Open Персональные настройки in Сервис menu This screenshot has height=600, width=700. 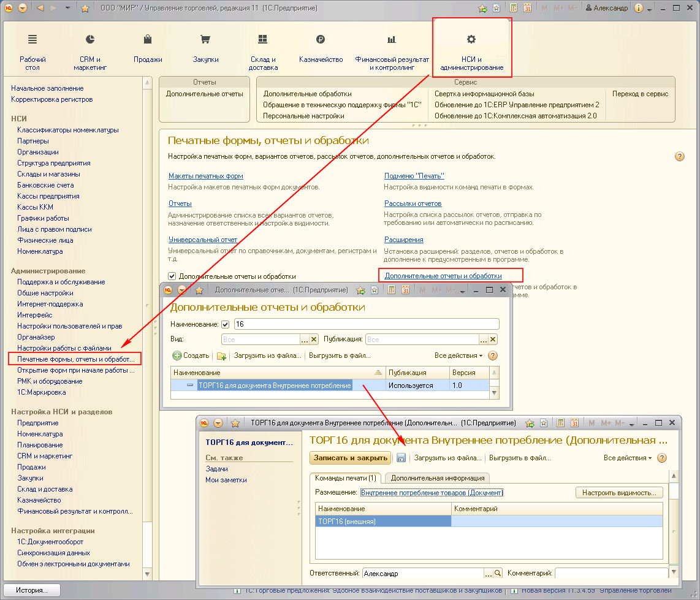[303, 116]
